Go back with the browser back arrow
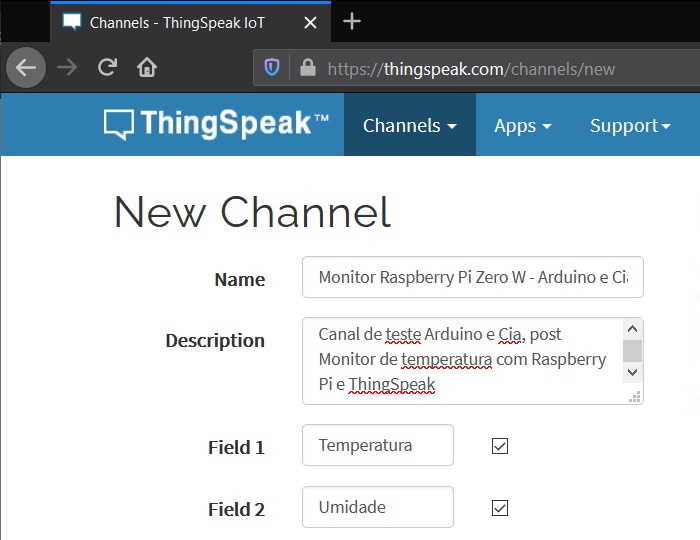This screenshot has width=700, height=540. coord(25,68)
